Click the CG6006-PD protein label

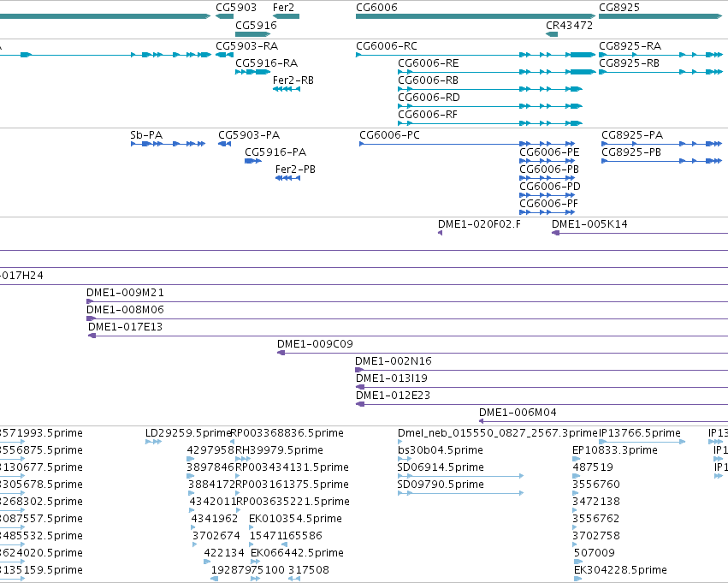pos(550,187)
